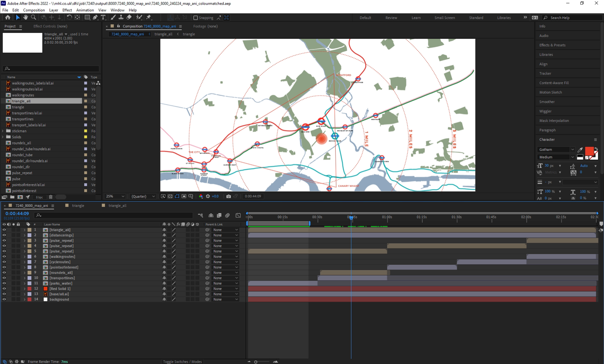Hide the background layer
Image resolution: width=604 pixels, height=364 pixels.
[4, 299]
